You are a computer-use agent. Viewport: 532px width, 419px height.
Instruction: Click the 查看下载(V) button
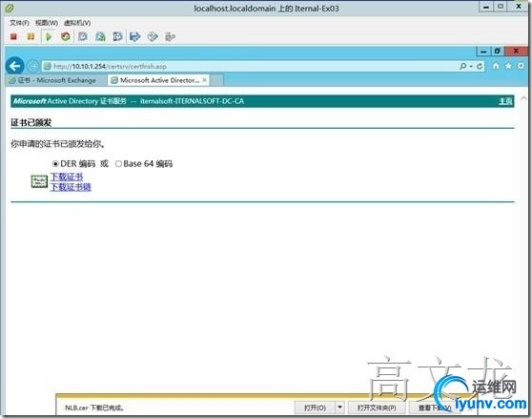tap(435, 408)
